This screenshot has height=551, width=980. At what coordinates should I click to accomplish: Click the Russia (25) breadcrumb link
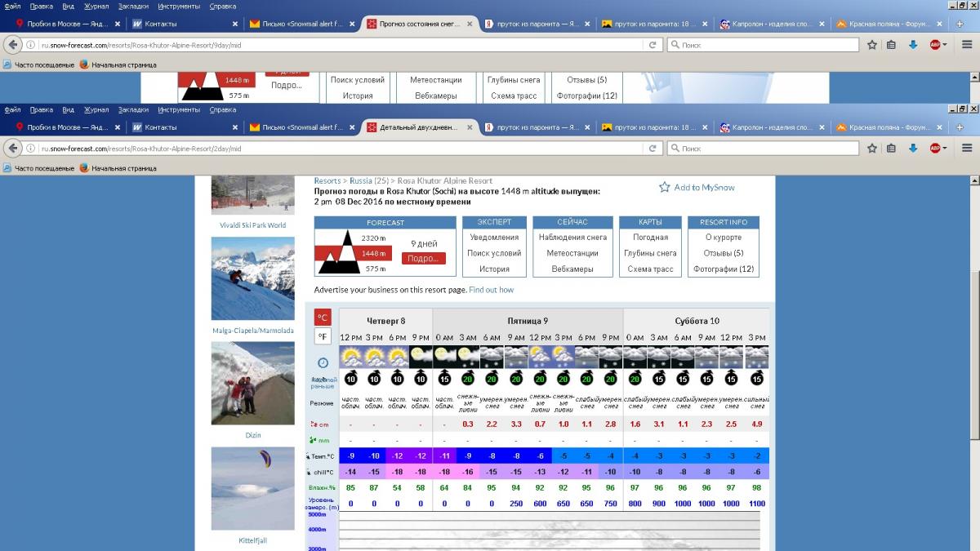click(367, 180)
